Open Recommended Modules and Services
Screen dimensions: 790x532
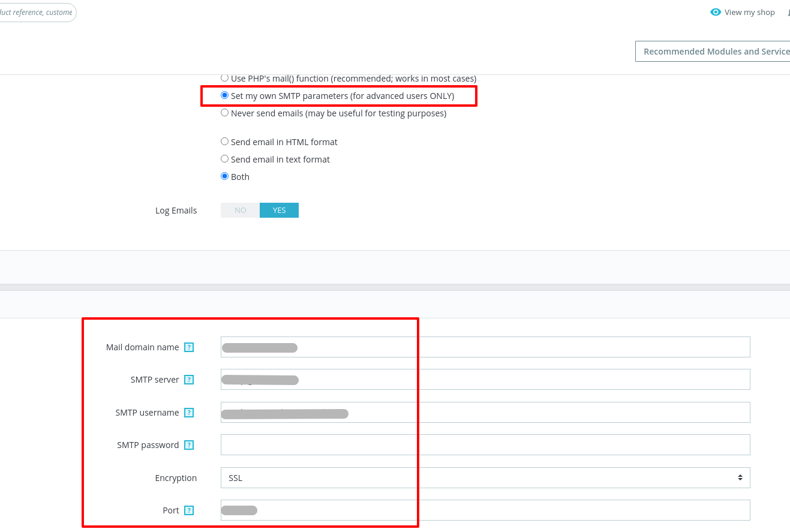coord(713,52)
